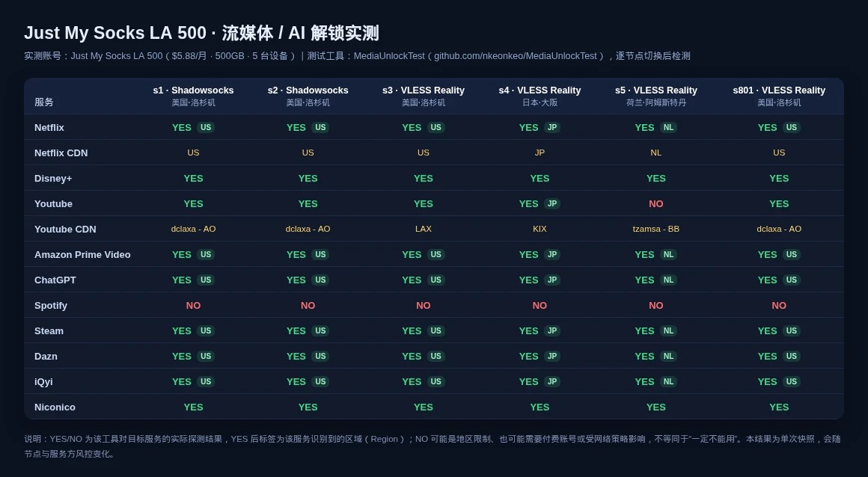Click the Amazon Prime Video row label
This screenshot has width=868, height=477.
82,254
